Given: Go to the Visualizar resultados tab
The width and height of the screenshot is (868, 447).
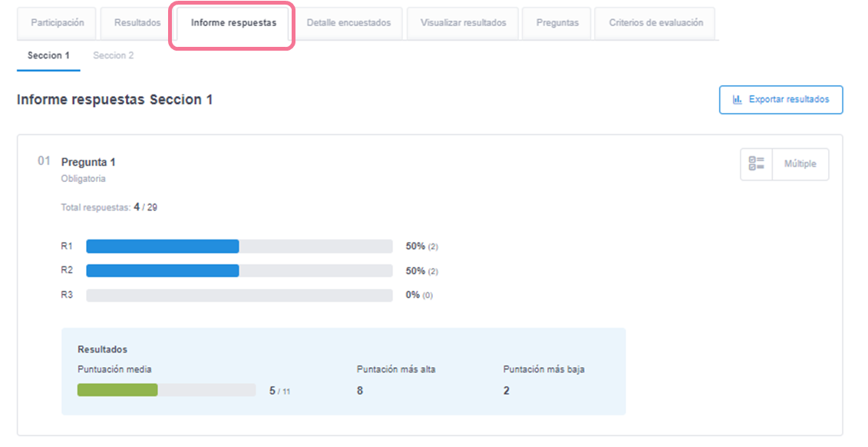Looking at the screenshot, I should pyautogui.click(x=463, y=23).
